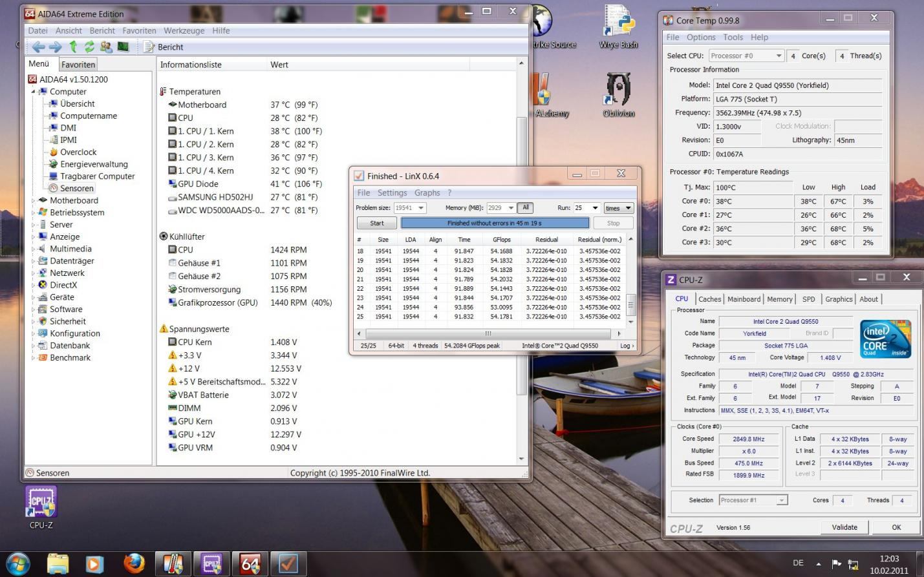This screenshot has height=577, width=924.
Task: Select Energieverwaltung in the AIDA64 tree
Action: pyautogui.click(x=89, y=164)
